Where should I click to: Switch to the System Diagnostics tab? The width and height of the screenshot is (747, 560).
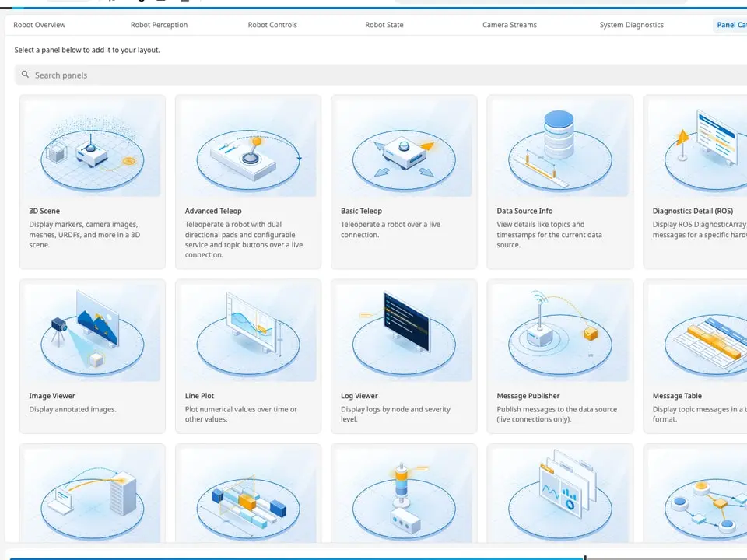click(632, 25)
